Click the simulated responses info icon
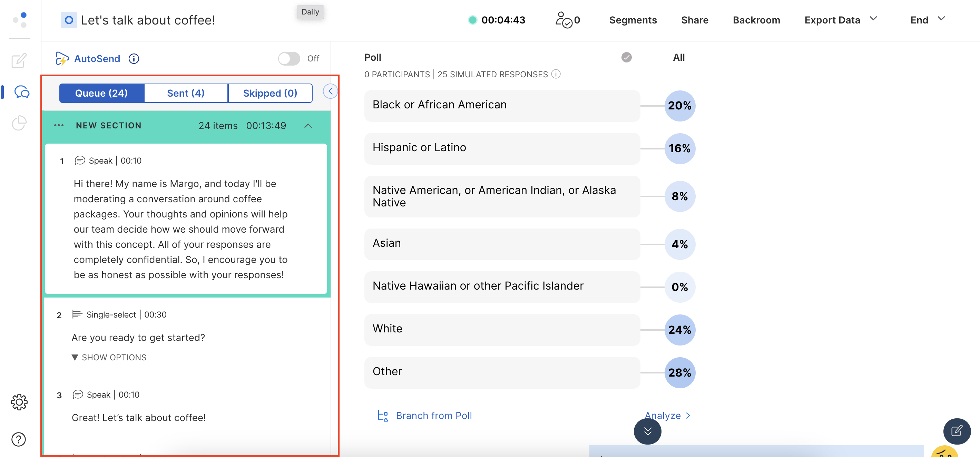Image resolution: width=980 pixels, height=457 pixels. [x=556, y=74]
